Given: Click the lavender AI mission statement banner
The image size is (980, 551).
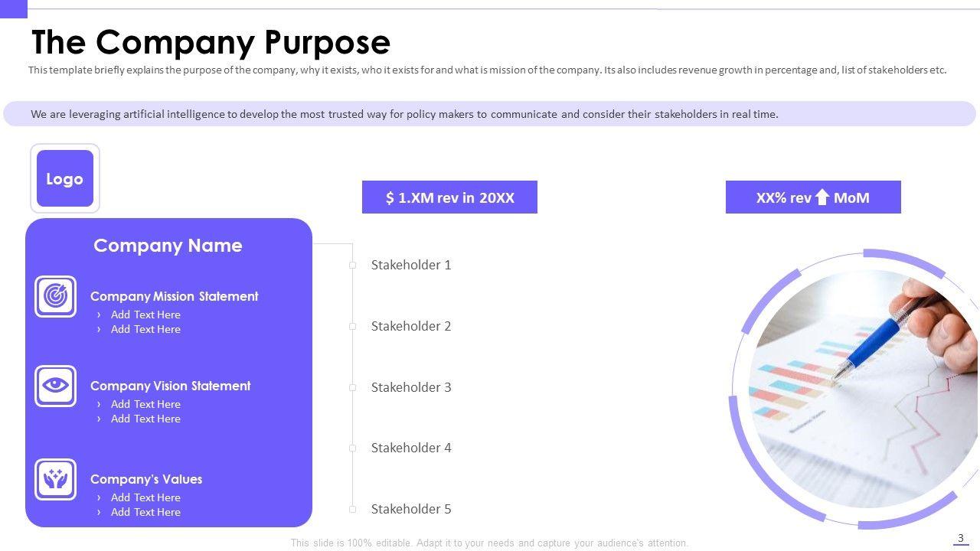Looking at the screenshot, I should click(490, 114).
